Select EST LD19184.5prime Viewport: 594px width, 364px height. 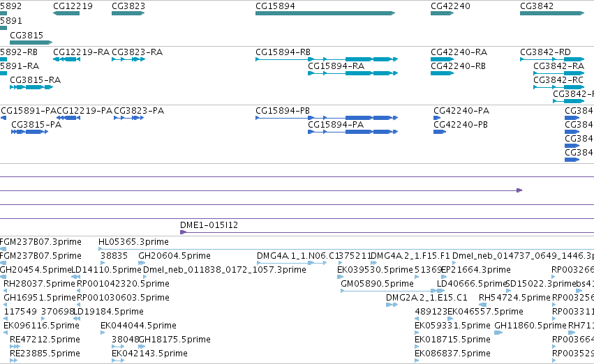108,312
